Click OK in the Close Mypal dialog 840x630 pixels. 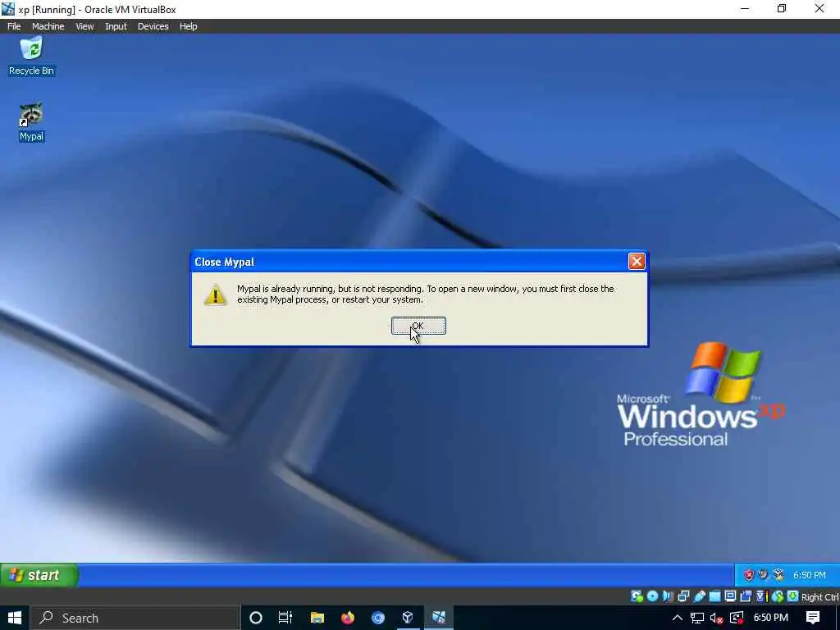[x=418, y=325]
